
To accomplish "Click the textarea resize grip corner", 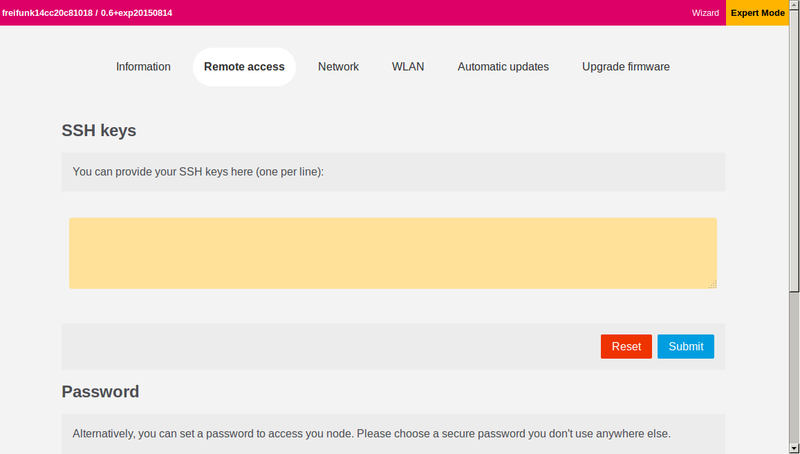I will coord(712,284).
